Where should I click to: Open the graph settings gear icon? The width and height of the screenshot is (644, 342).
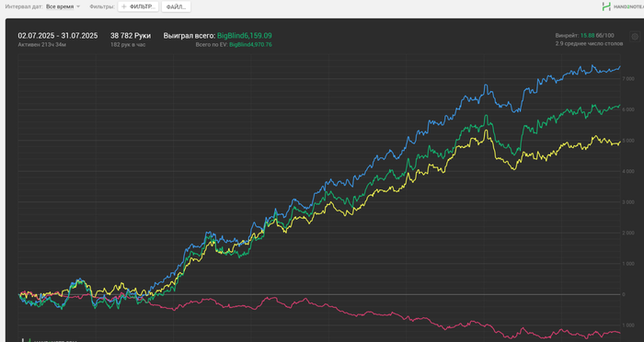(x=635, y=37)
